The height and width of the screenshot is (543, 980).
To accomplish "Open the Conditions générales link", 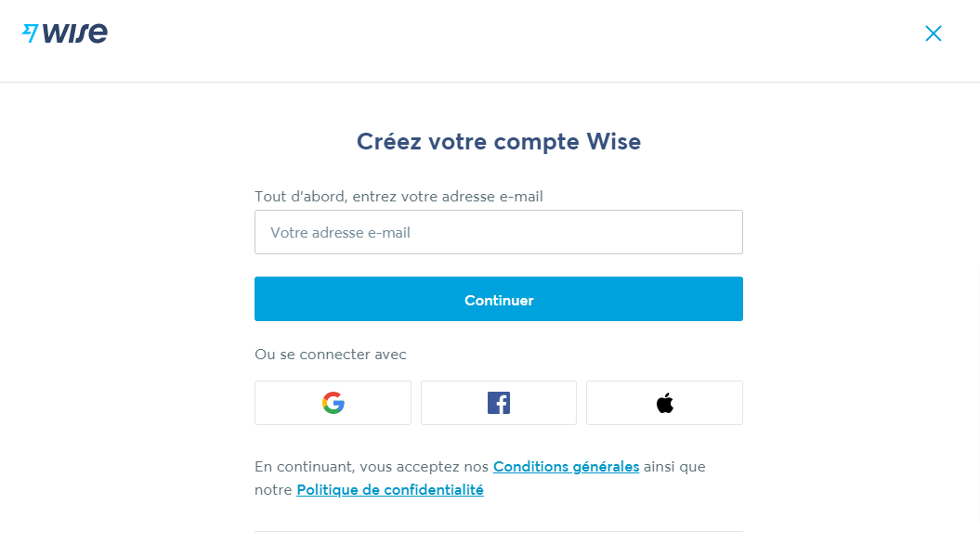I will (566, 466).
